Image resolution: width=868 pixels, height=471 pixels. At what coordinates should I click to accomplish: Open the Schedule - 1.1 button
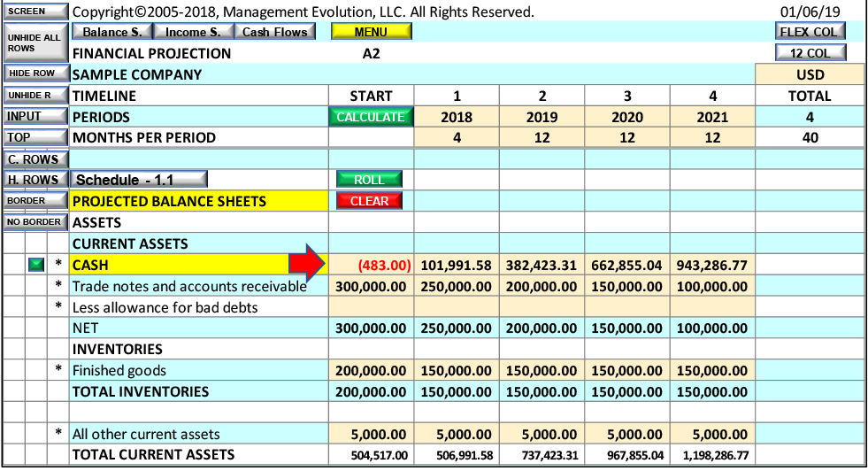(139, 180)
